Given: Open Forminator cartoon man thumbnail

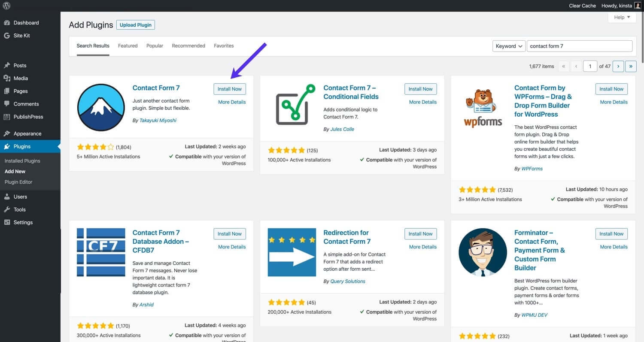Looking at the screenshot, I should 483,252.
